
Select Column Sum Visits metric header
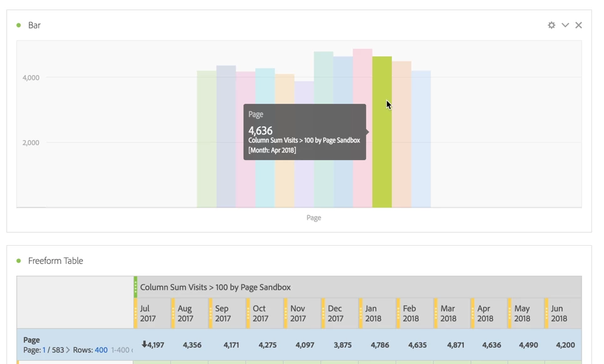coord(215,287)
